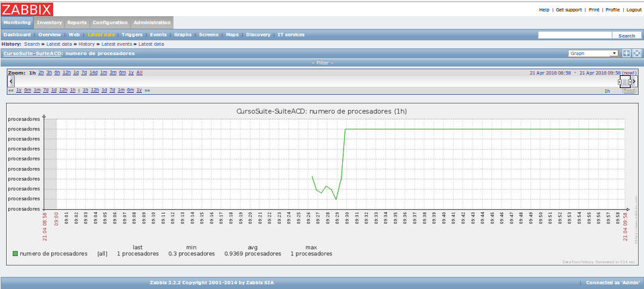Move forward 1y, link next to »»

[139, 90]
